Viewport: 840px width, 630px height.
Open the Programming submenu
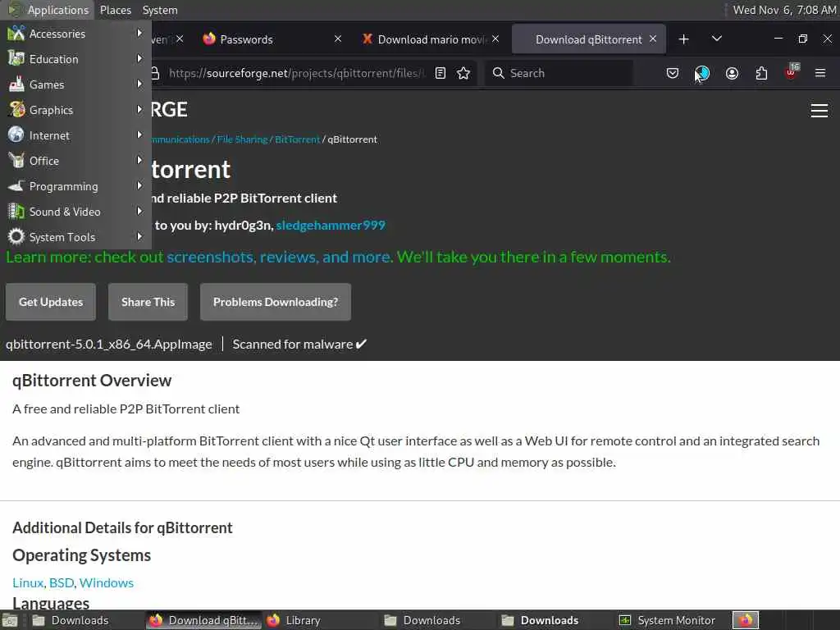click(x=75, y=186)
